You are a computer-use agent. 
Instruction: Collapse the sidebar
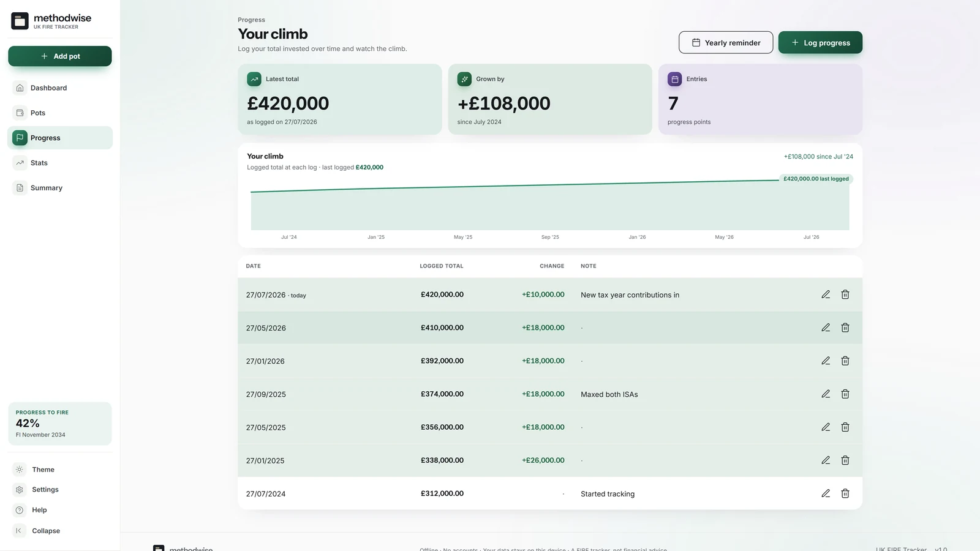[x=60, y=531]
